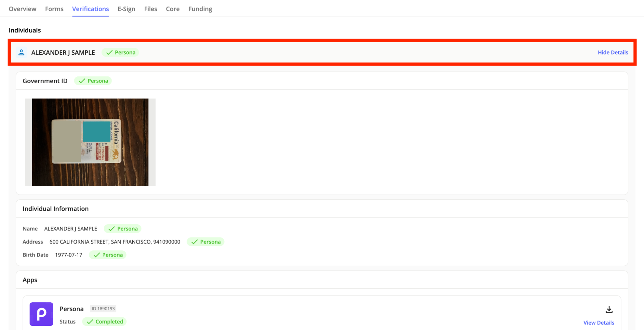The image size is (644, 330).
Task: Click the person icon beside ALEXANDER J SAMPLE
Action: point(21,52)
